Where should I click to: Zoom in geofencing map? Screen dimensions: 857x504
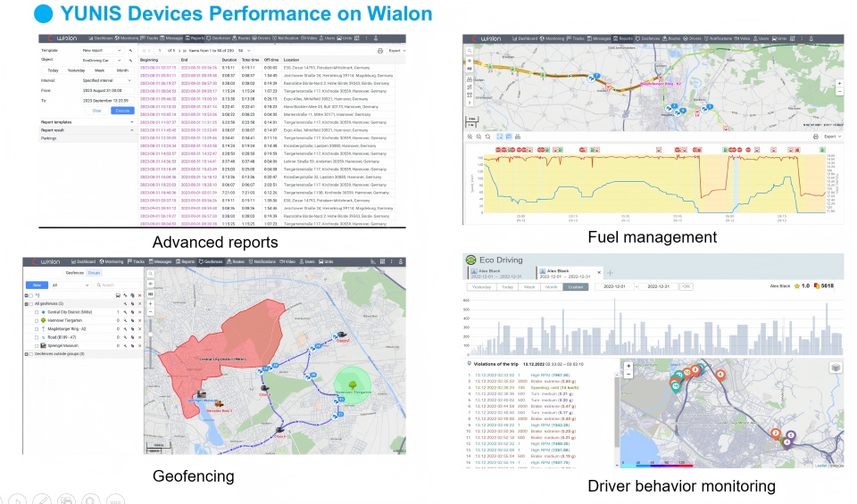point(150,303)
